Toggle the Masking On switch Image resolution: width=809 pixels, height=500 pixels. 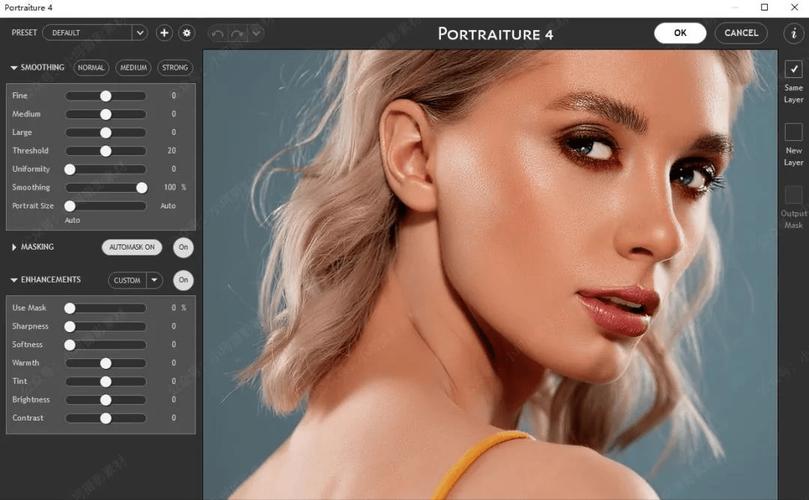(183, 247)
